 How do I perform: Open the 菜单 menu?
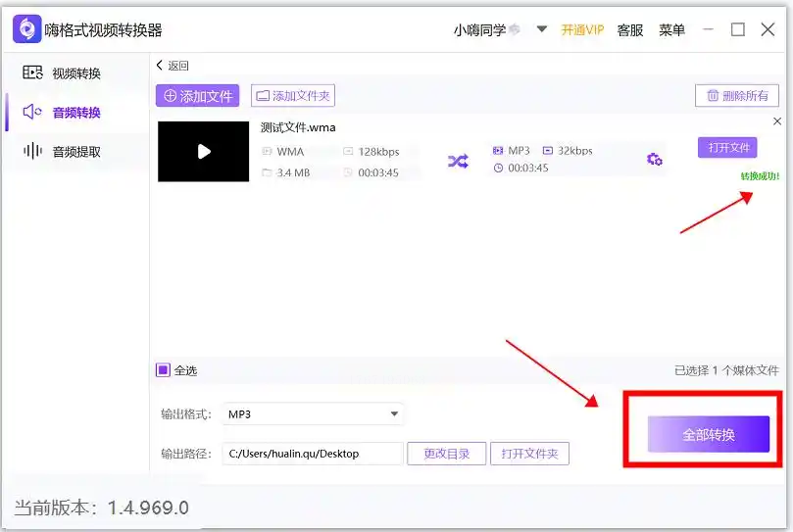point(671,29)
